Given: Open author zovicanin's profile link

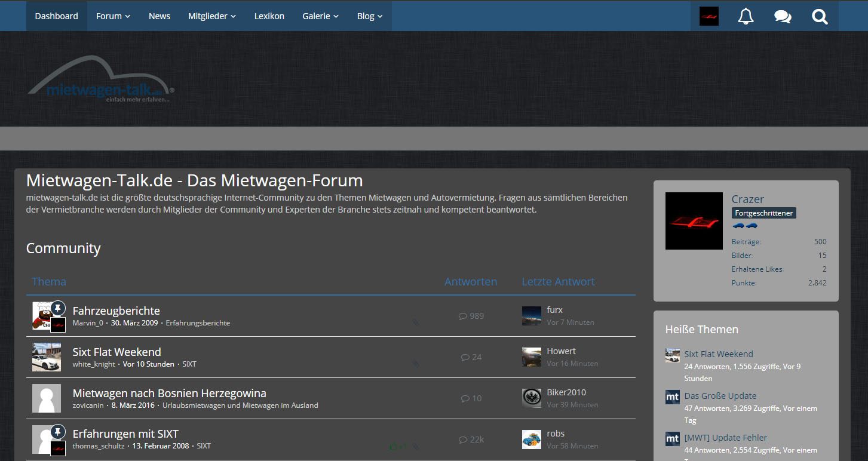Looking at the screenshot, I should point(88,405).
